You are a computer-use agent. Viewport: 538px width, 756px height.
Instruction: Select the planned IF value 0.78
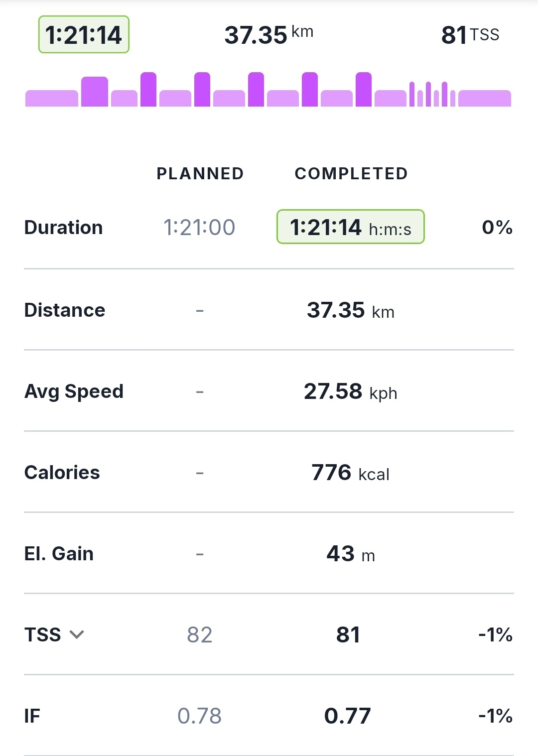point(199,716)
